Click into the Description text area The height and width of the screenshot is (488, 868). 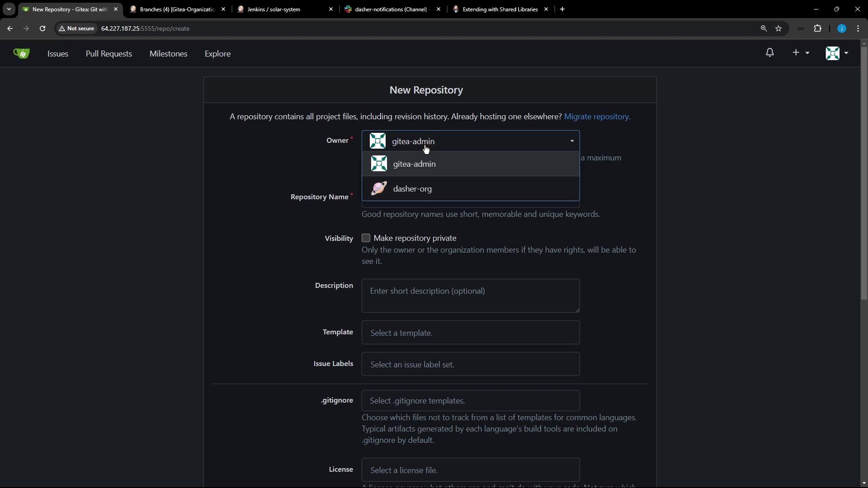470,296
